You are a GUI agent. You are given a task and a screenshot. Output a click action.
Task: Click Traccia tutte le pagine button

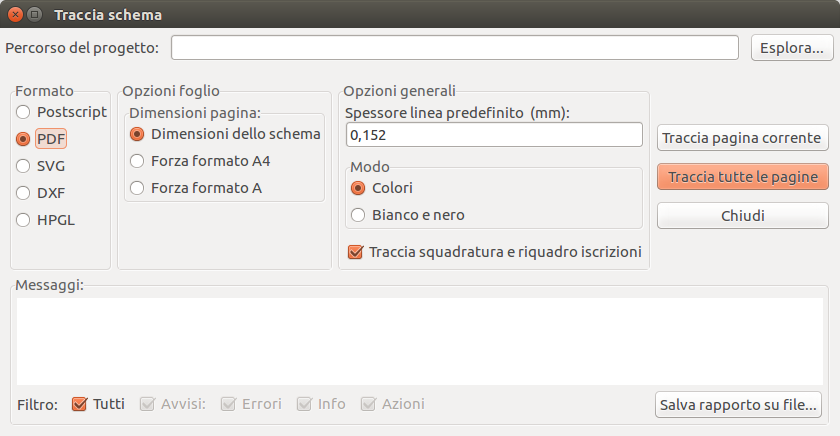[742, 177]
